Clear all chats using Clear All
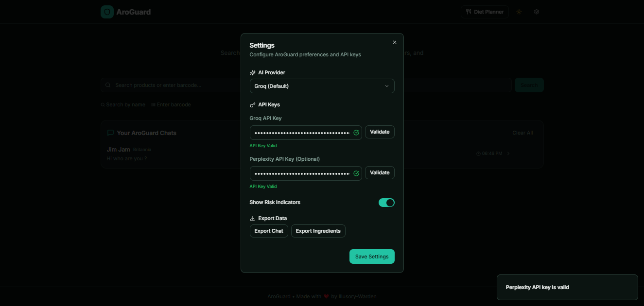Image resolution: width=644 pixels, height=306 pixels. pyautogui.click(x=522, y=132)
